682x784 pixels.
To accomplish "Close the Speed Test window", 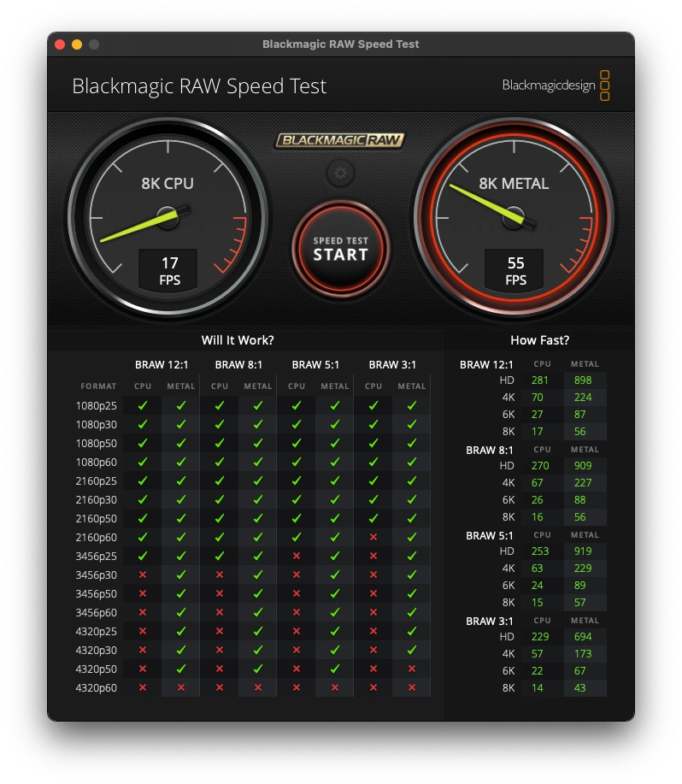I will [60, 44].
